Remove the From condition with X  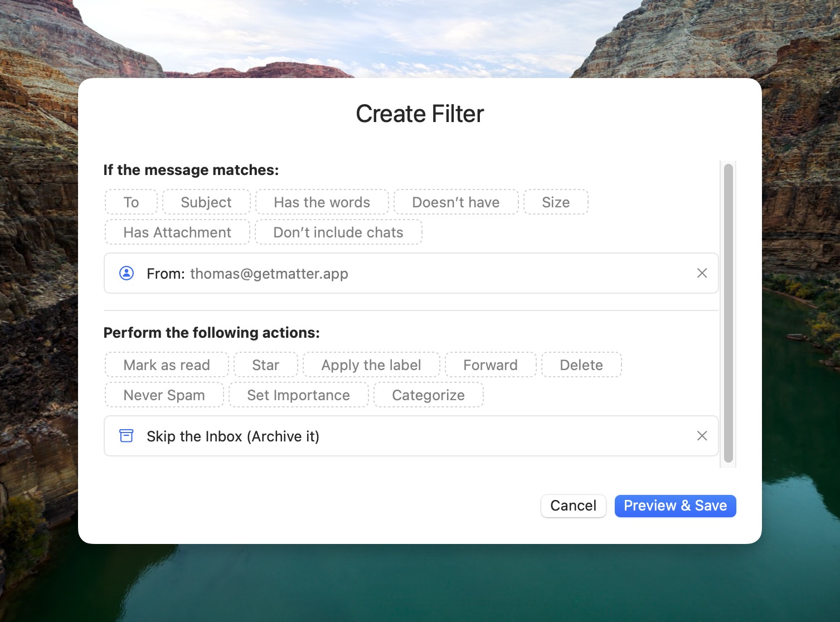[702, 273]
